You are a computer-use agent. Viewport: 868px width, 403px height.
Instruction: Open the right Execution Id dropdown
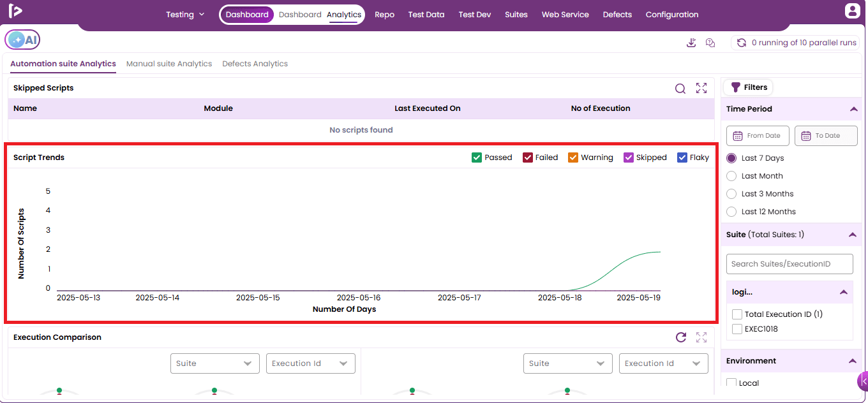(x=664, y=363)
